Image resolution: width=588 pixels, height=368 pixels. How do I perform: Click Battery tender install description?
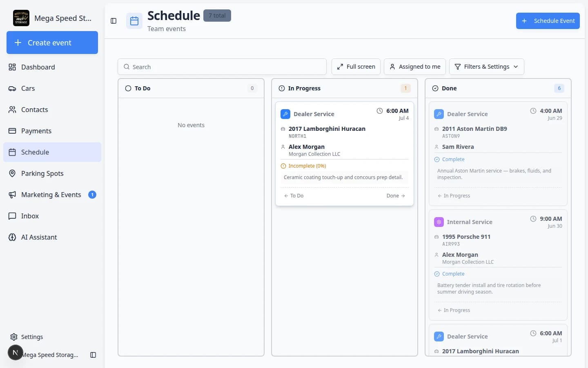(489, 289)
